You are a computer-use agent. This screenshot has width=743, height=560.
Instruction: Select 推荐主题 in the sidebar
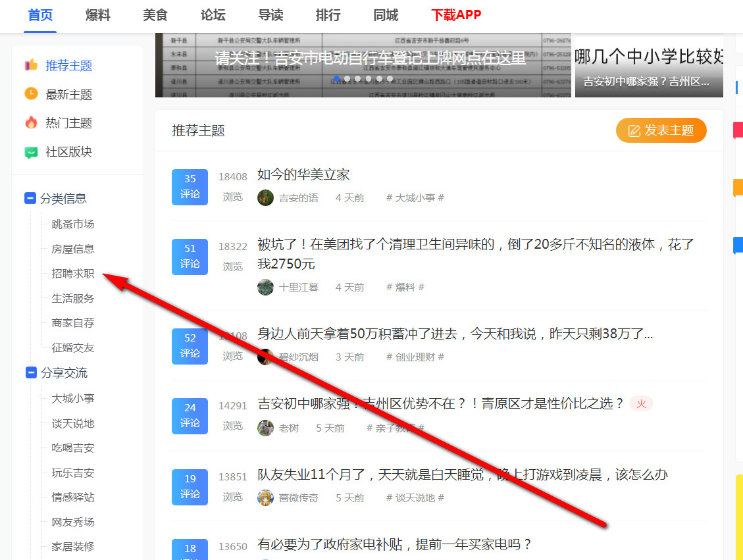click(x=68, y=65)
